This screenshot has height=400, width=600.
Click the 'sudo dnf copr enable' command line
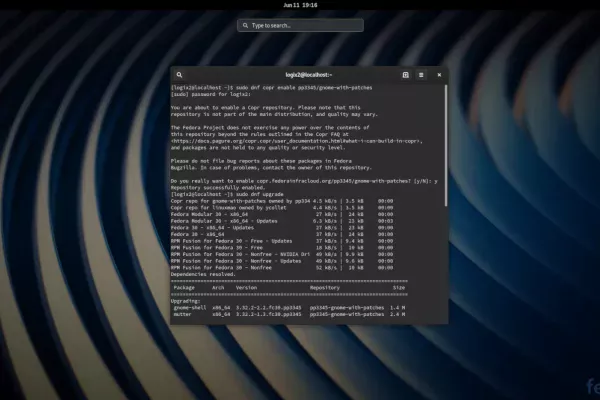pyautogui.click(x=271, y=88)
